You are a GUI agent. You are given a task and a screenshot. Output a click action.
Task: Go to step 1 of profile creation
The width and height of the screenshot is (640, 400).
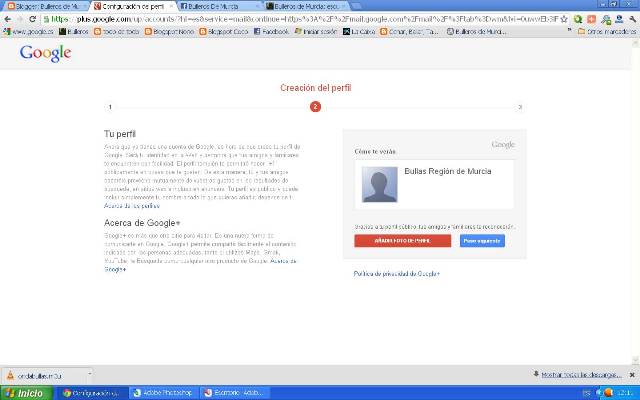[110, 107]
